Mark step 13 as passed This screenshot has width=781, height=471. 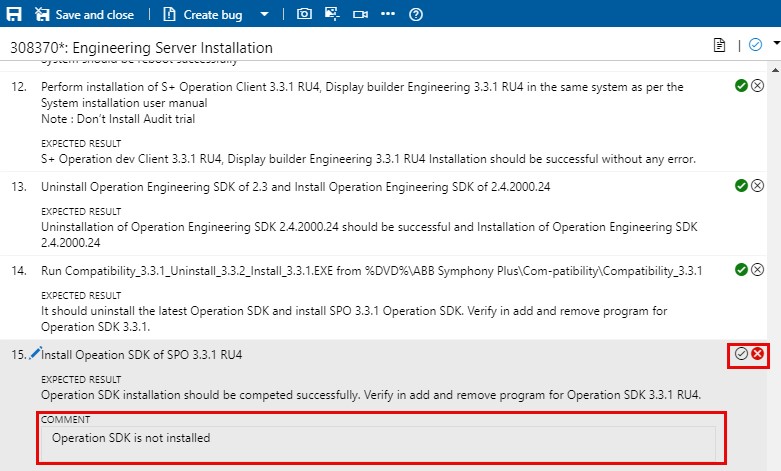click(741, 186)
